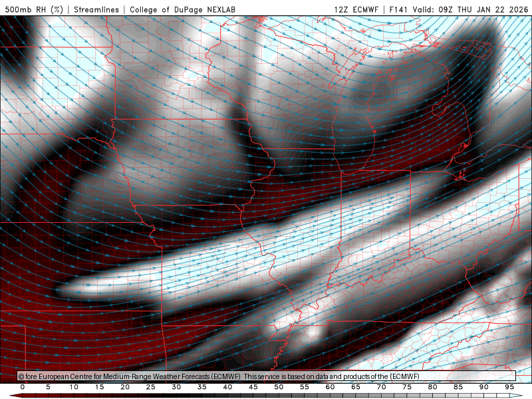Click the "25" value on the scale

click(151, 387)
